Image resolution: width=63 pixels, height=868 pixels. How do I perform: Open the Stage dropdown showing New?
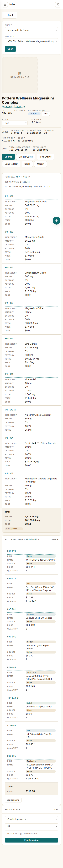tap(15, 123)
